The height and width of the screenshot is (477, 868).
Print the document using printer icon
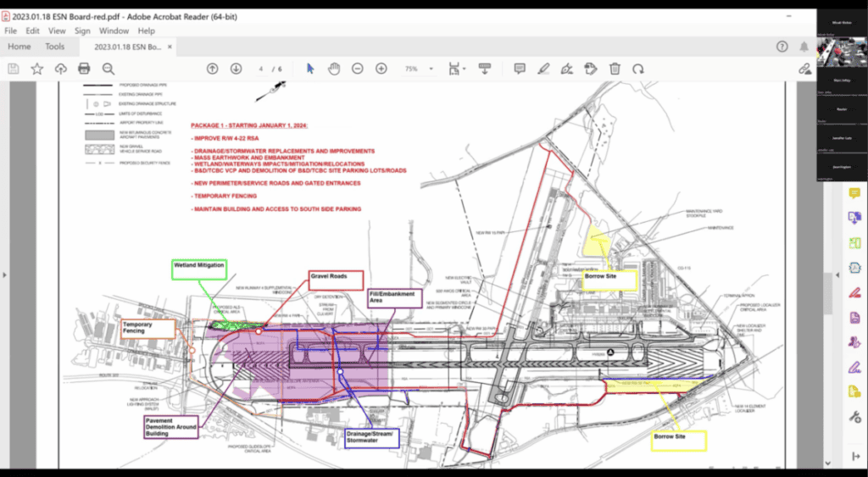pos(84,69)
